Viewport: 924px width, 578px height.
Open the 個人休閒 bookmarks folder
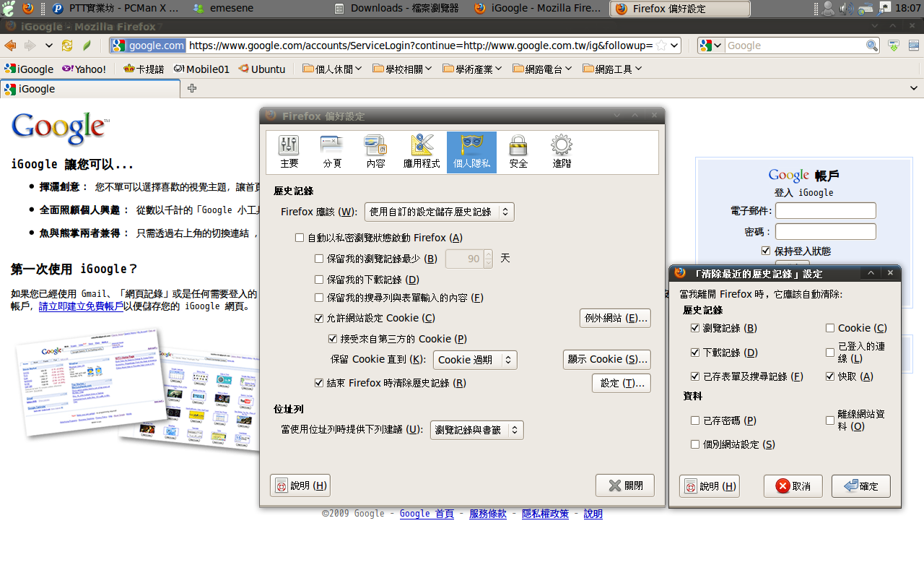331,69
